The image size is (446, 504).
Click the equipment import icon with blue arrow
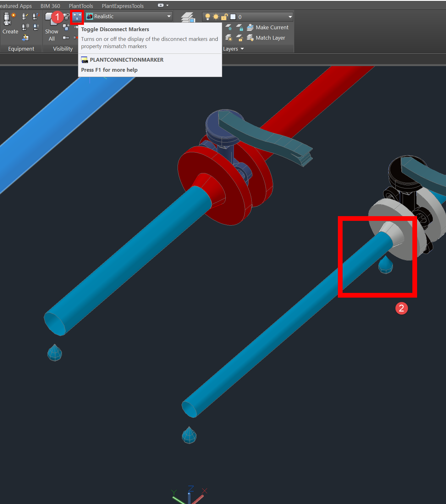coord(25,38)
